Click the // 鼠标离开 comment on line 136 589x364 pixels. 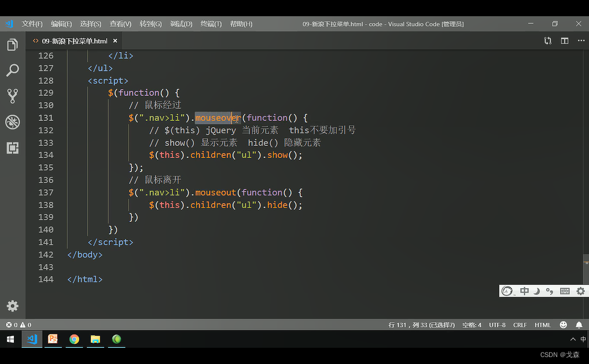click(154, 180)
